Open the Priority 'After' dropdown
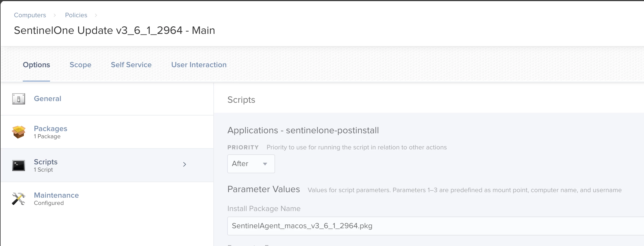The height and width of the screenshot is (246, 644). coord(251,164)
